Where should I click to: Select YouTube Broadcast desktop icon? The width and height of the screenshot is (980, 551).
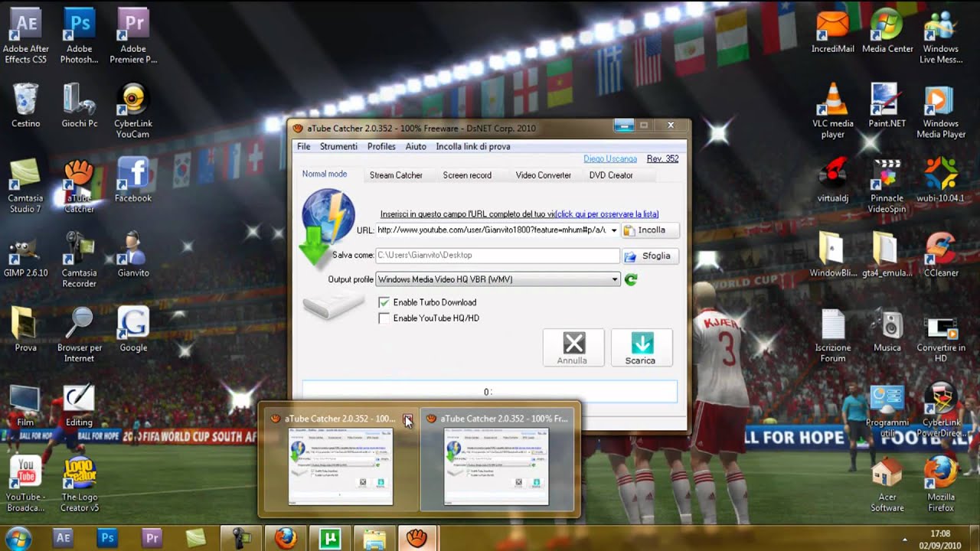coord(26,484)
